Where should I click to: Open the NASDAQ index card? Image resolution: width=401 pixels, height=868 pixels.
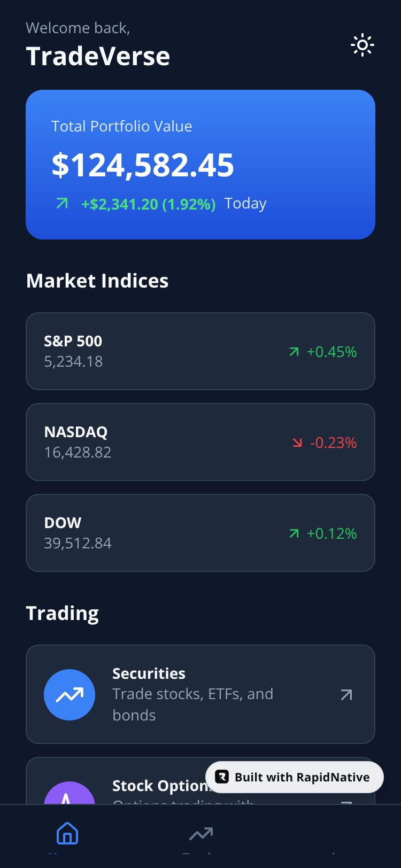pos(200,442)
